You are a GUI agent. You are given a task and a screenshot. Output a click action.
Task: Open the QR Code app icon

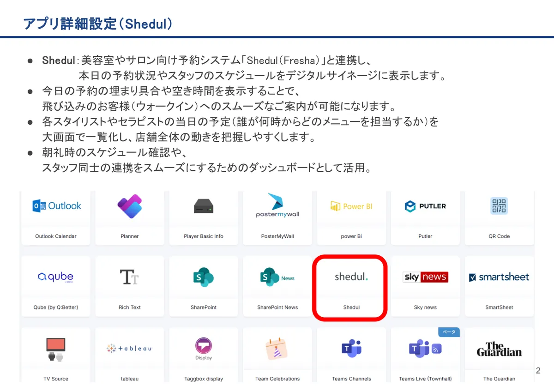(x=499, y=206)
